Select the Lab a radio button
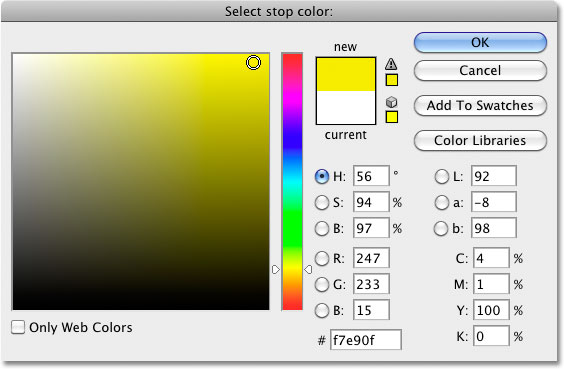564x369 pixels. click(441, 202)
